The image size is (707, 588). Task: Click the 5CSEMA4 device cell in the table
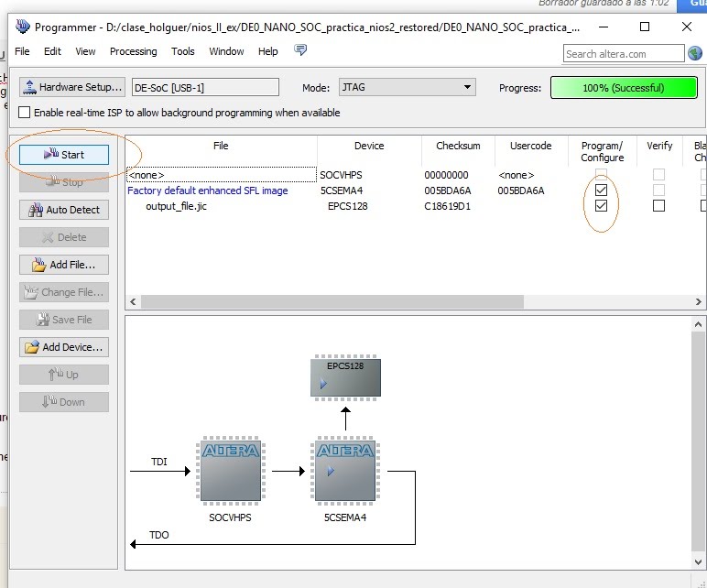point(342,191)
